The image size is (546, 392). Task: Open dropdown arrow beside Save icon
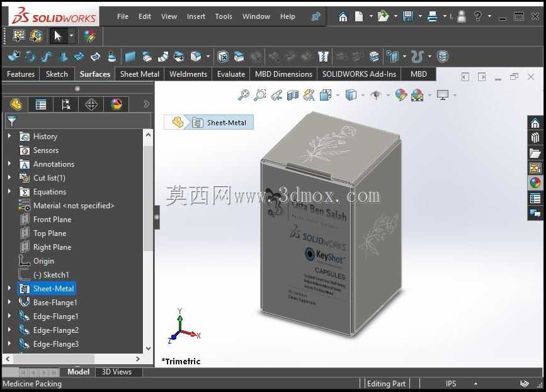pyautogui.click(x=420, y=16)
